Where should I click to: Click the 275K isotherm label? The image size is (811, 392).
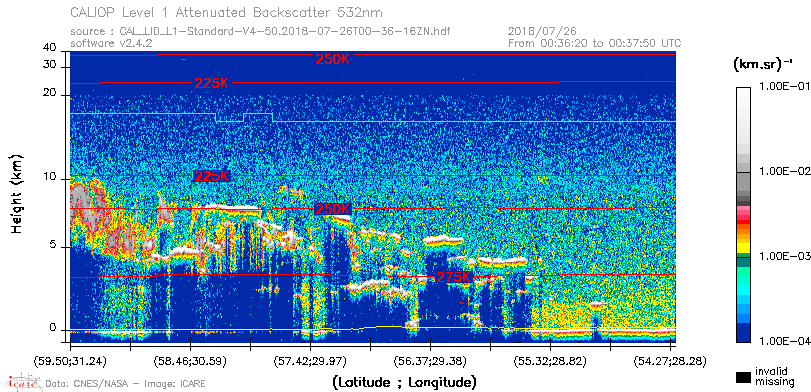pos(454,277)
